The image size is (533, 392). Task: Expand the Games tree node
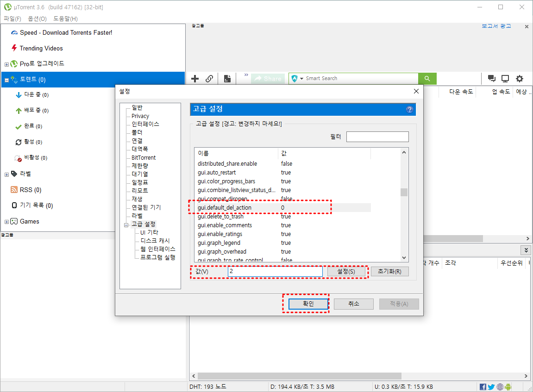click(x=6, y=222)
